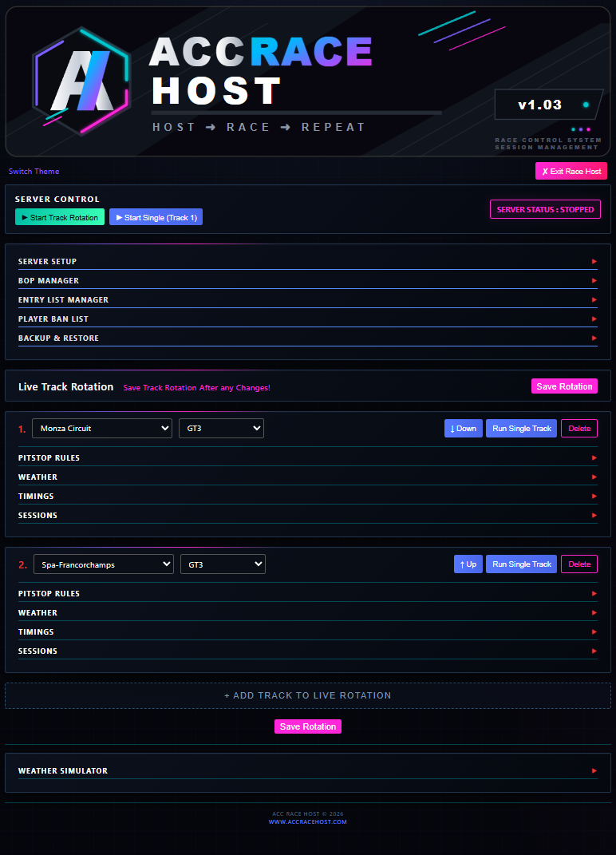Expand Timings for track 2
The width and height of the screenshot is (616, 855).
coord(307,632)
